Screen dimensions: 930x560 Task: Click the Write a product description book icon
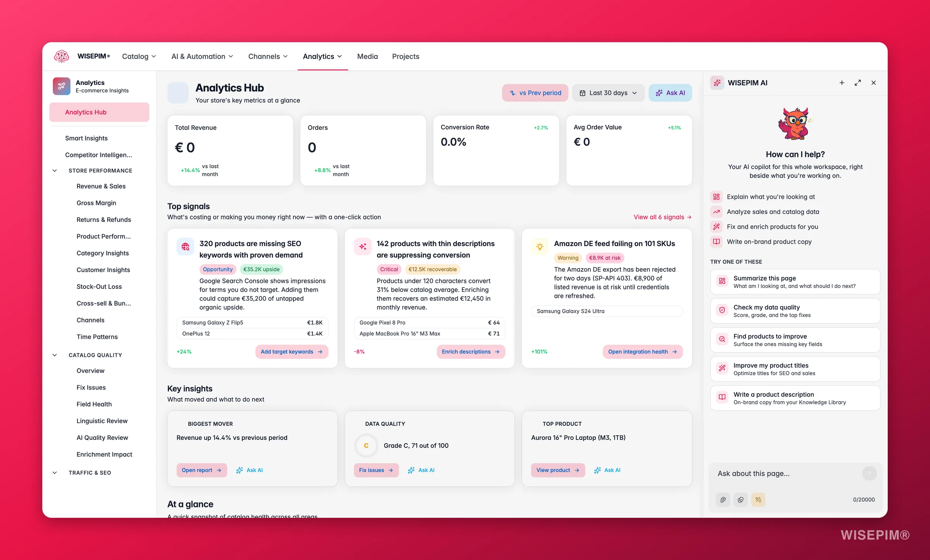pyautogui.click(x=722, y=397)
